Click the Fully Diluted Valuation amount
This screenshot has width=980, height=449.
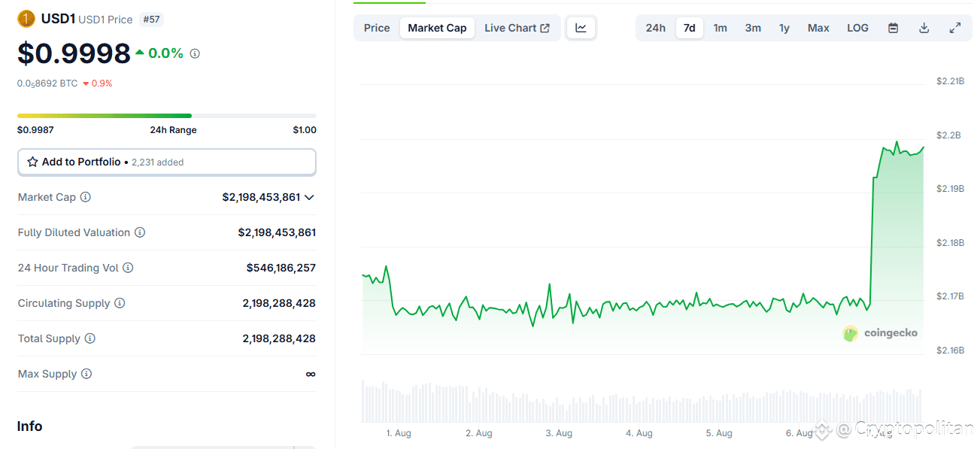(277, 232)
